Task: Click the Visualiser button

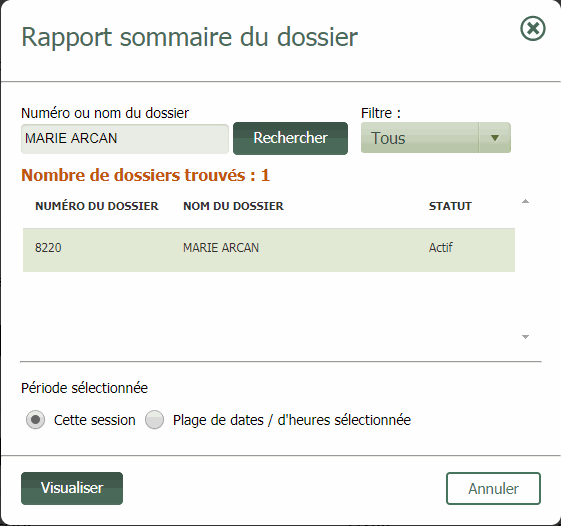Action: pyautogui.click(x=72, y=488)
